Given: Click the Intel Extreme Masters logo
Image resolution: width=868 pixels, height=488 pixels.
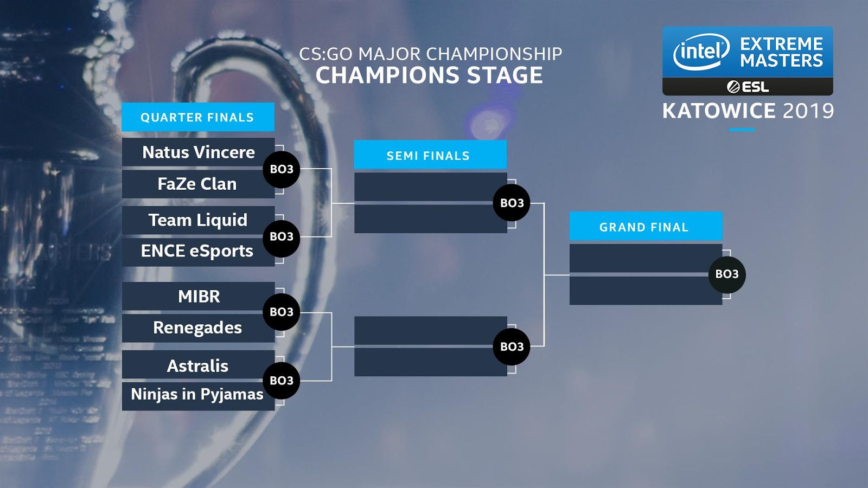Looking at the screenshot, I should (x=748, y=53).
